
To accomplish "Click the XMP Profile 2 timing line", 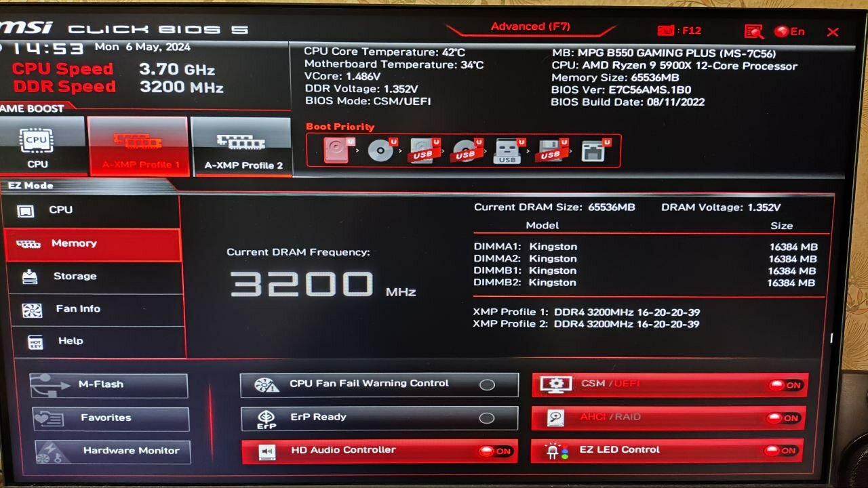I will click(x=586, y=324).
